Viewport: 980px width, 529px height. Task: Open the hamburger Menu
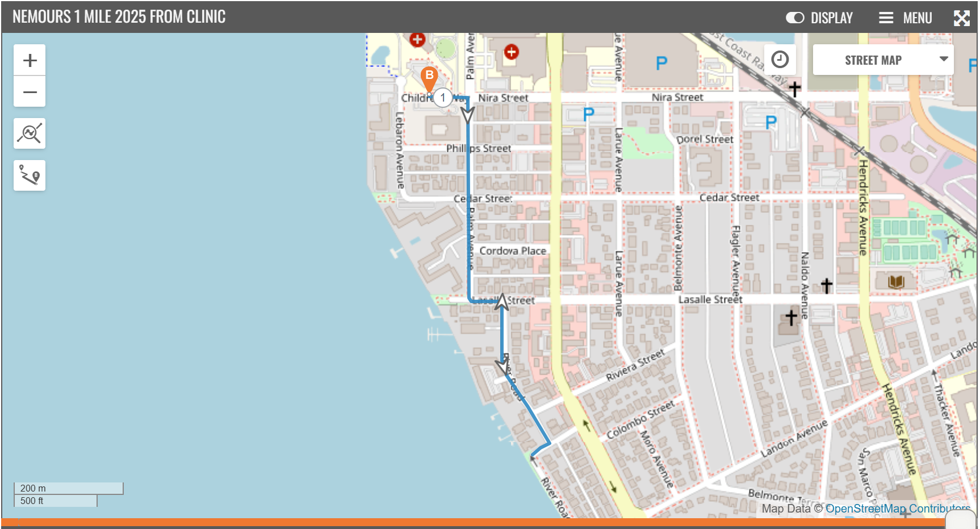pos(905,18)
